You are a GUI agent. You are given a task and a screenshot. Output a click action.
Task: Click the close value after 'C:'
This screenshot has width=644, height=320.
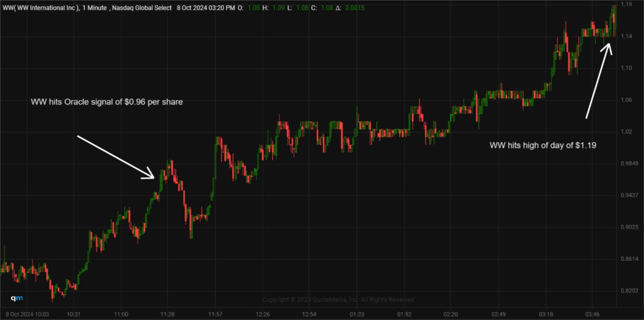click(326, 8)
